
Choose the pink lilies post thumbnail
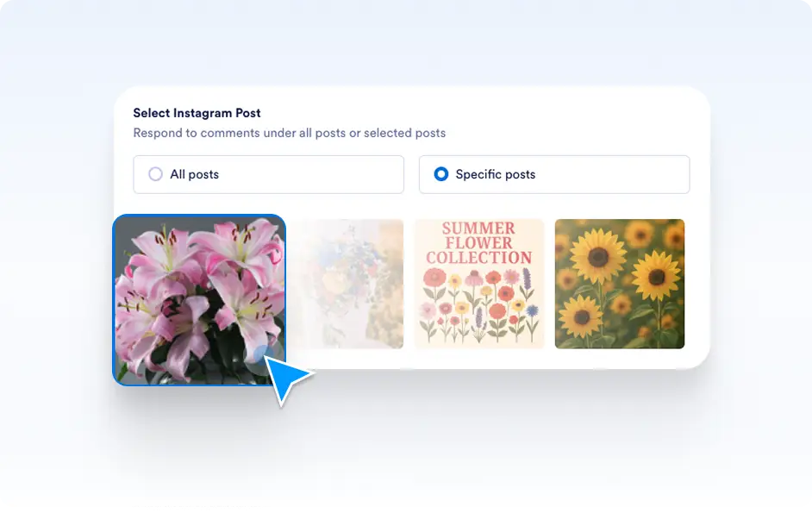199,298
